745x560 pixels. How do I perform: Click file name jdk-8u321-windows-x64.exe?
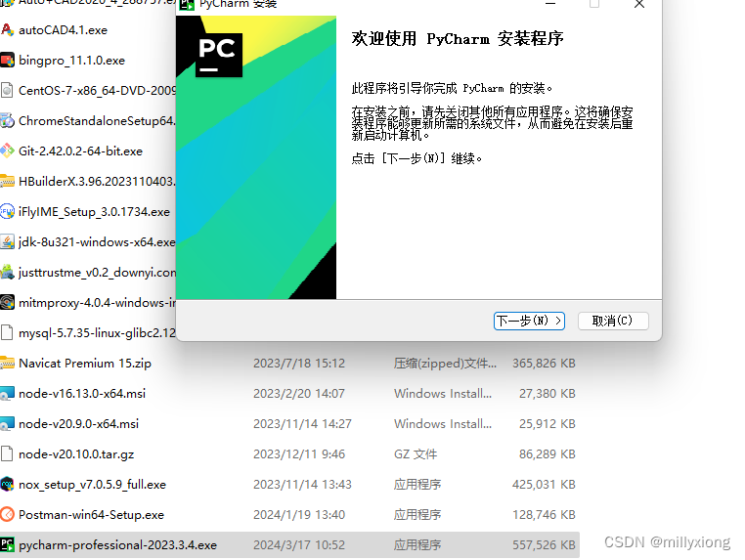(97, 242)
